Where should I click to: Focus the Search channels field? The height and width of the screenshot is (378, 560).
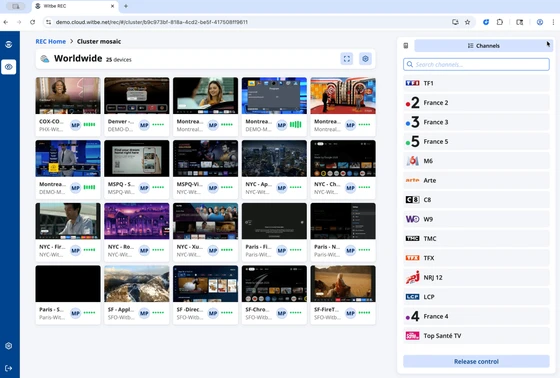tap(476, 65)
